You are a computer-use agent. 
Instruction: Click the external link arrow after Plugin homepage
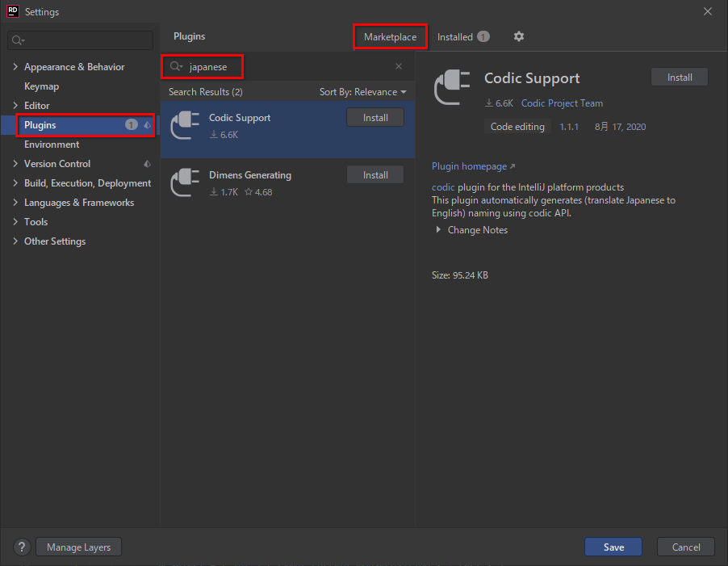point(513,166)
